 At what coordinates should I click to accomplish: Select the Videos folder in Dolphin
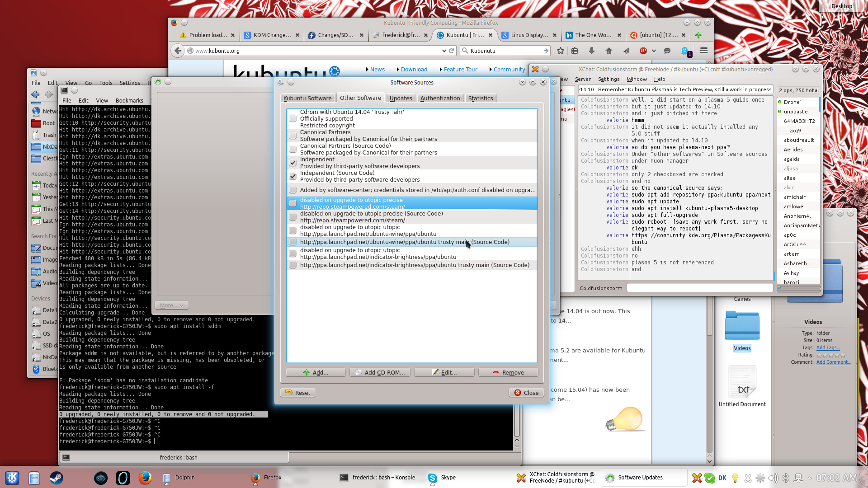[x=742, y=331]
